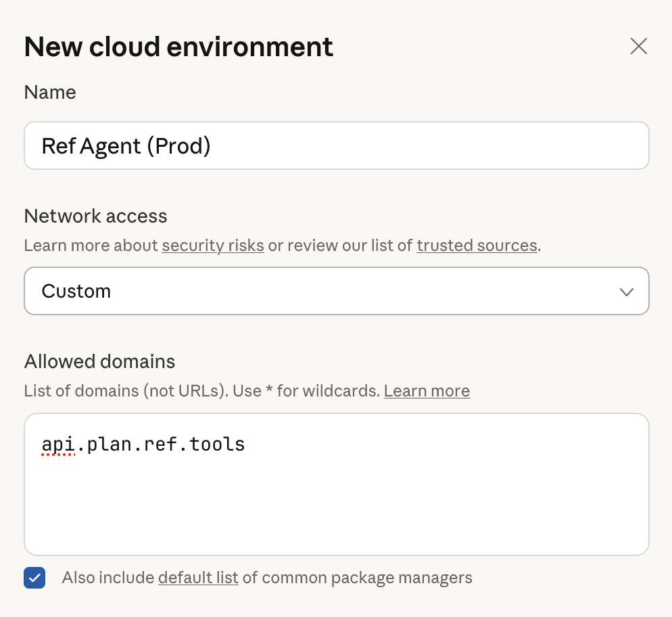Open the Network access dropdown showing Custom
Image resolution: width=672 pixels, height=617 pixels.
(x=336, y=291)
